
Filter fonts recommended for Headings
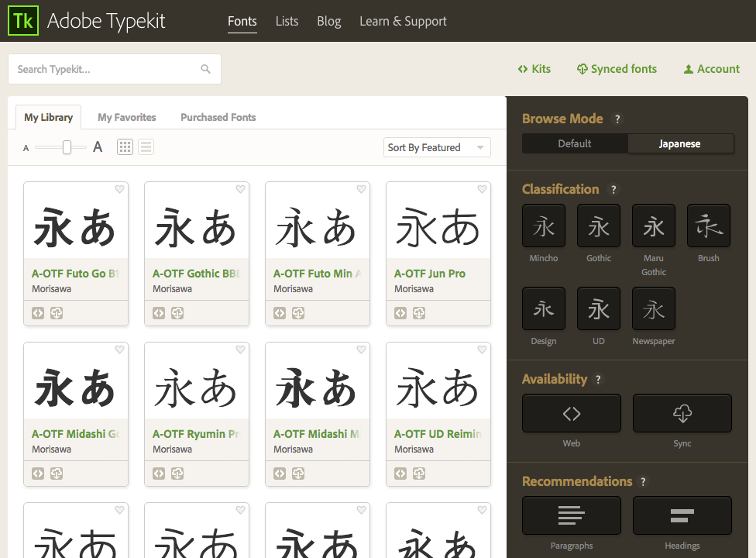click(682, 515)
